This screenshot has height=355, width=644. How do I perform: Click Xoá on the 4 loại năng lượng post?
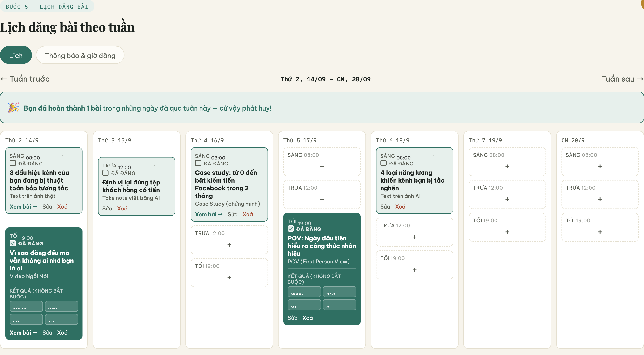point(400,207)
